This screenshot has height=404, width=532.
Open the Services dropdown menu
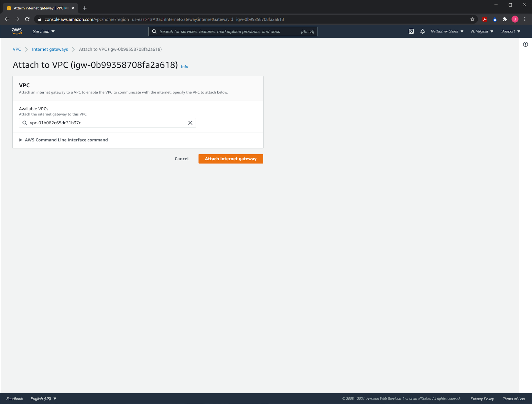(44, 31)
